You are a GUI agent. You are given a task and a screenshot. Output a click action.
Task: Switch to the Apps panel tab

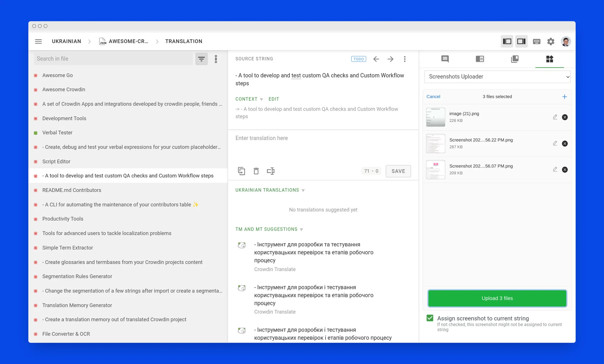[550, 59]
